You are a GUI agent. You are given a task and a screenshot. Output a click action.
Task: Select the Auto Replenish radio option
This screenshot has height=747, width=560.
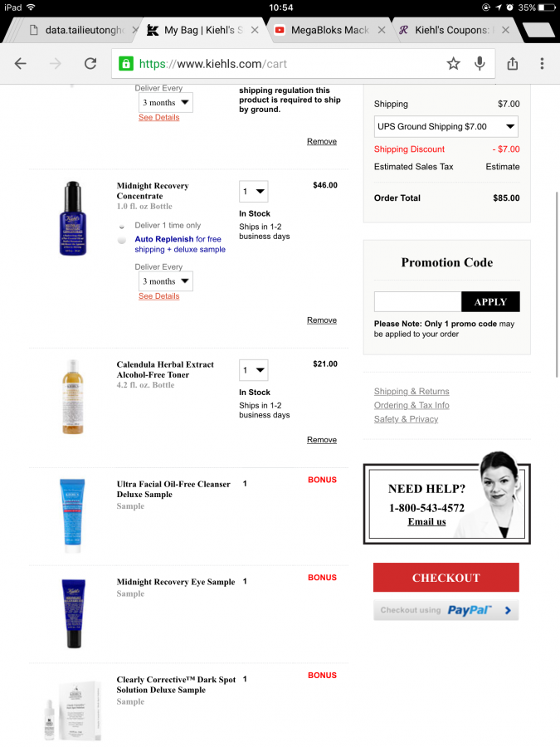click(122, 240)
